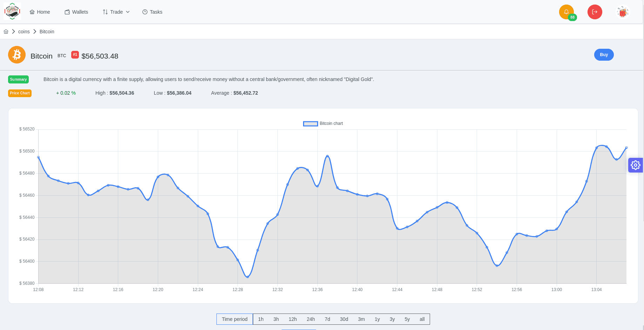This screenshot has width=644, height=330.
Task: Open the Home menu item
Action: 40,12
